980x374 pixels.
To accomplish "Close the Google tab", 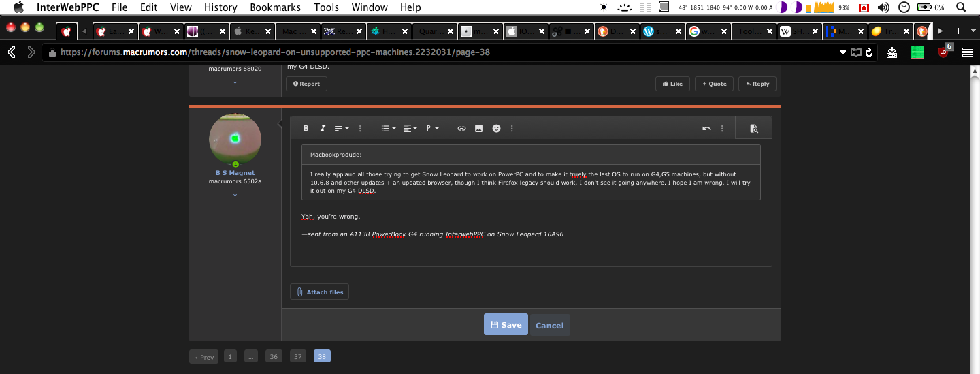I will coord(723,31).
